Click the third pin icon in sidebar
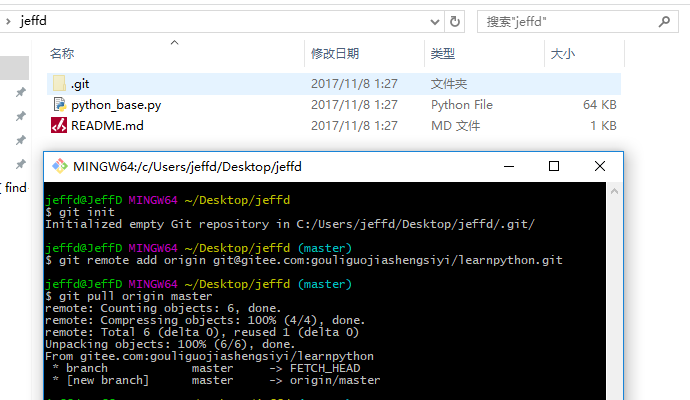 pyautogui.click(x=21, y=140)
